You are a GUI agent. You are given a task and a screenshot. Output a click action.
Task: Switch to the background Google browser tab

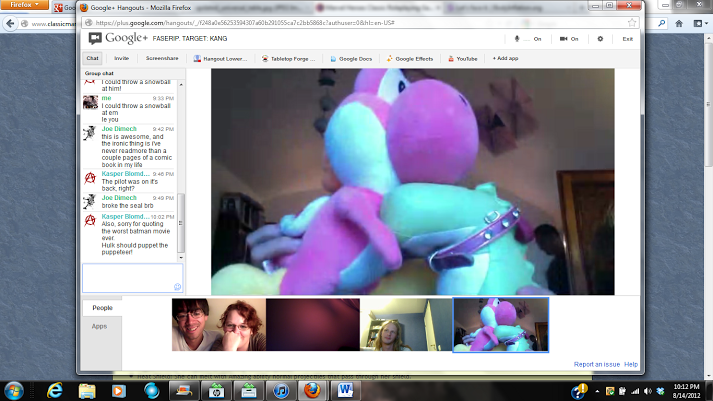(64, 8)
